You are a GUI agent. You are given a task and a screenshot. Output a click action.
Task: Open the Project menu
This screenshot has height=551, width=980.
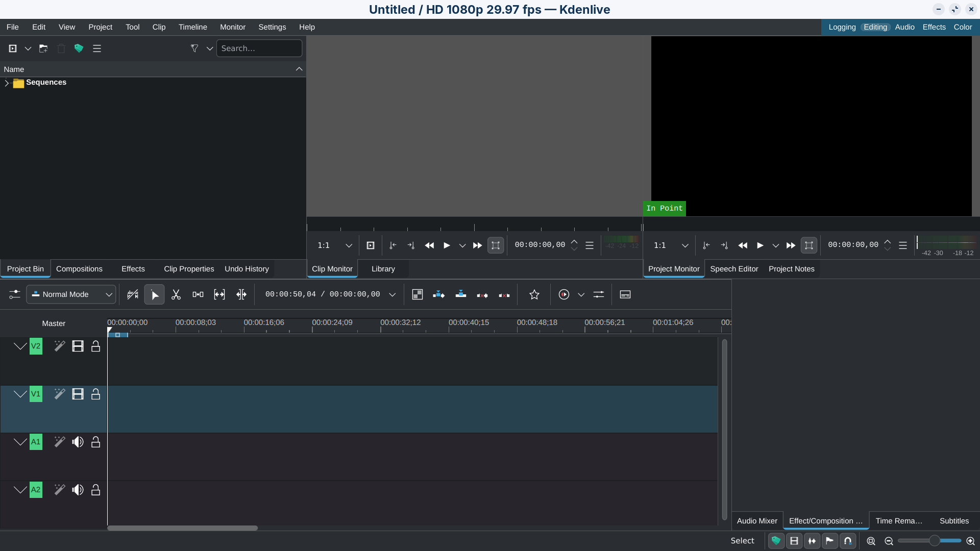[100, 27]
